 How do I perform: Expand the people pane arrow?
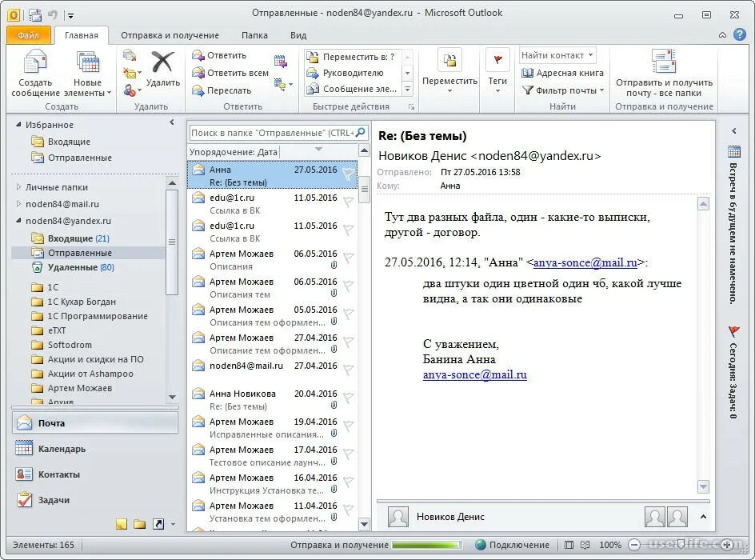point(703,517)
